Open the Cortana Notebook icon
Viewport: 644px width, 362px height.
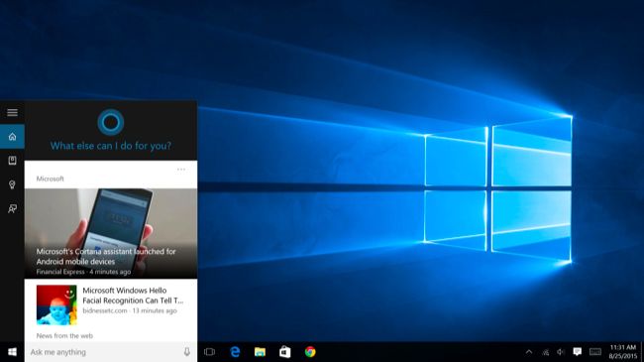(12, 161)
